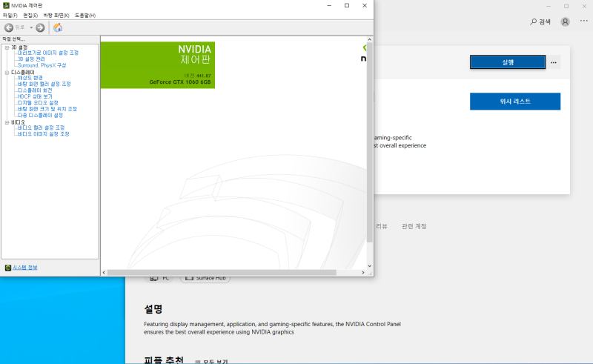
Task: Click the vertical scrollbar thumb in NVIDIA panel
Action: point(369,142)
